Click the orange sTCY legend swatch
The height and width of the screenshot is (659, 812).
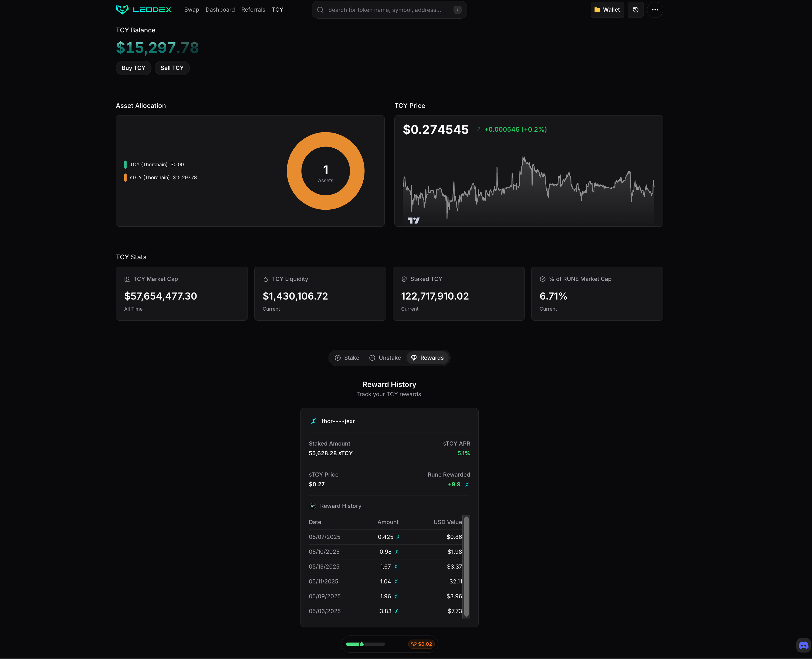point(125,177)
